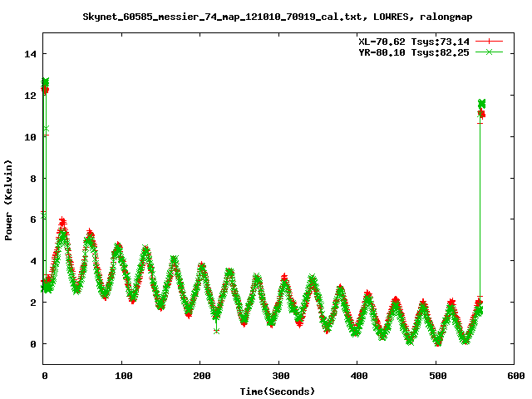Click y-axis tick label 10
Screen dimensions: 532x399
(30, 136)
